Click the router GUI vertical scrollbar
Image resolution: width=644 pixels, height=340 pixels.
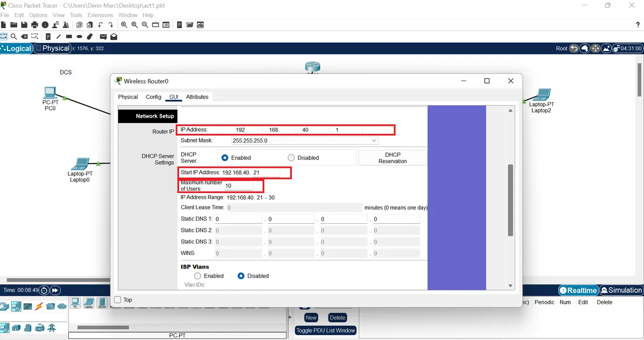point(511,200)
